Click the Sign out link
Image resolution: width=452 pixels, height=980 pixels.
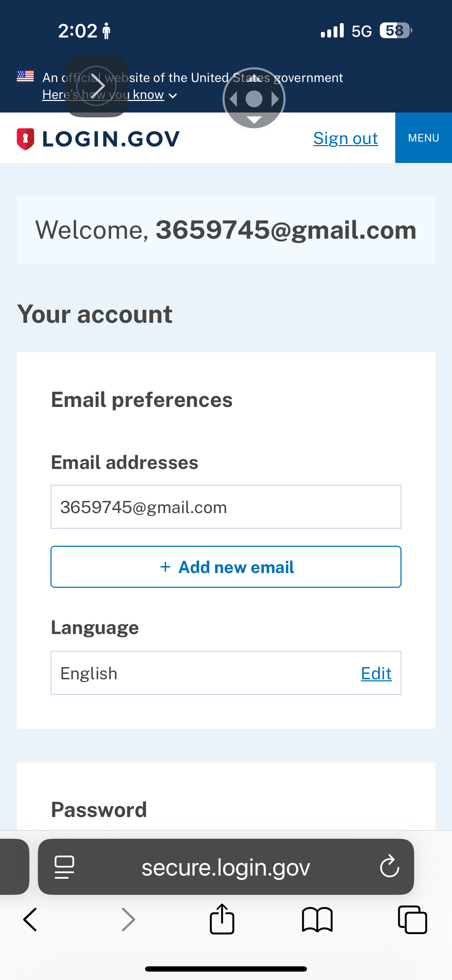(x=345, y=138)
